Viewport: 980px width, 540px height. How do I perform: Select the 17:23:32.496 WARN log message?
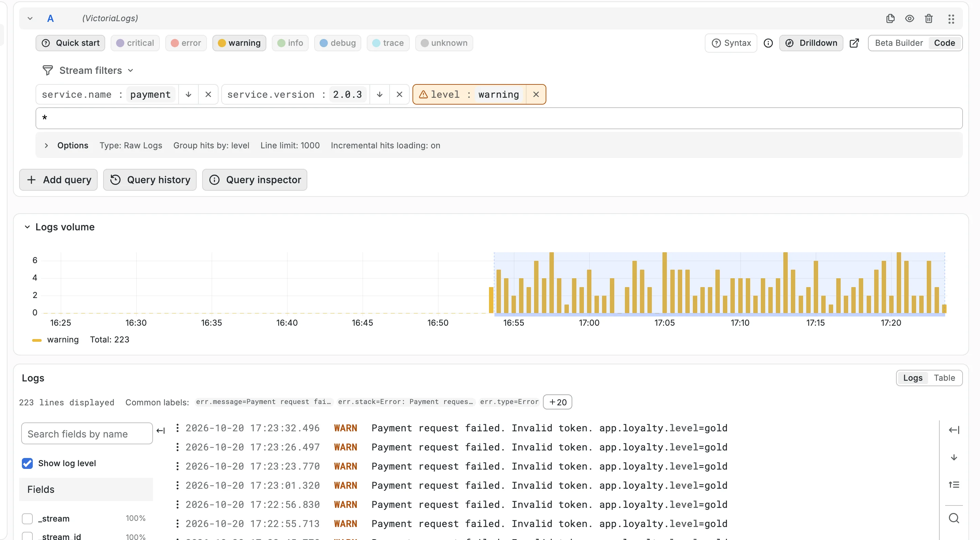(x=549, y=428)
